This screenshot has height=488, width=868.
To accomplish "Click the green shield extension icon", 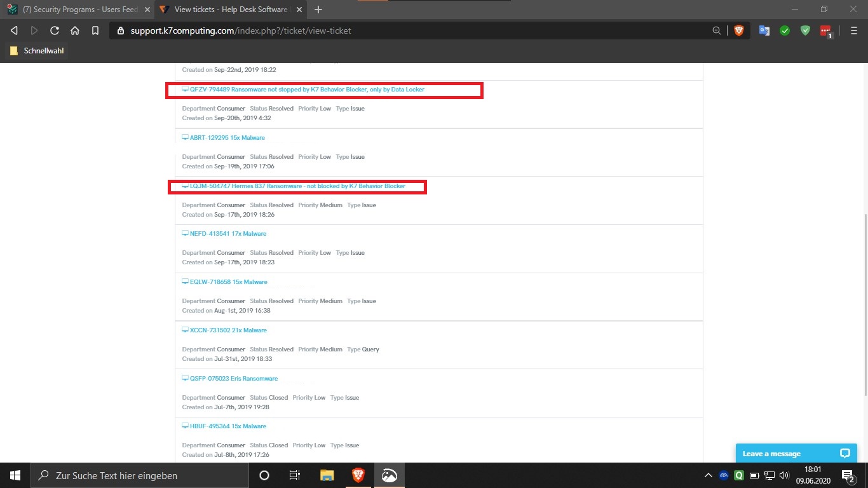I will (x=805, y=30).
